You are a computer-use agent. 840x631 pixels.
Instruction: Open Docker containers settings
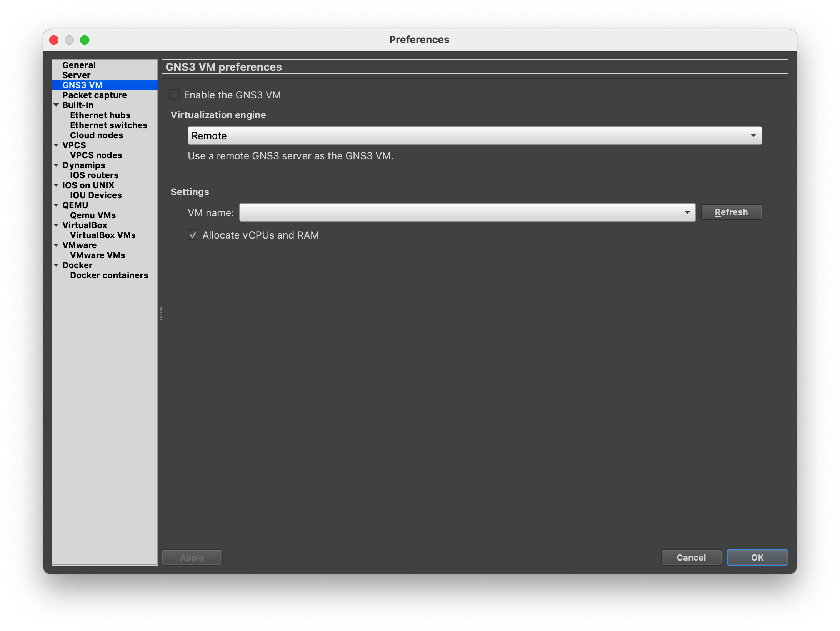pos(109,275)
